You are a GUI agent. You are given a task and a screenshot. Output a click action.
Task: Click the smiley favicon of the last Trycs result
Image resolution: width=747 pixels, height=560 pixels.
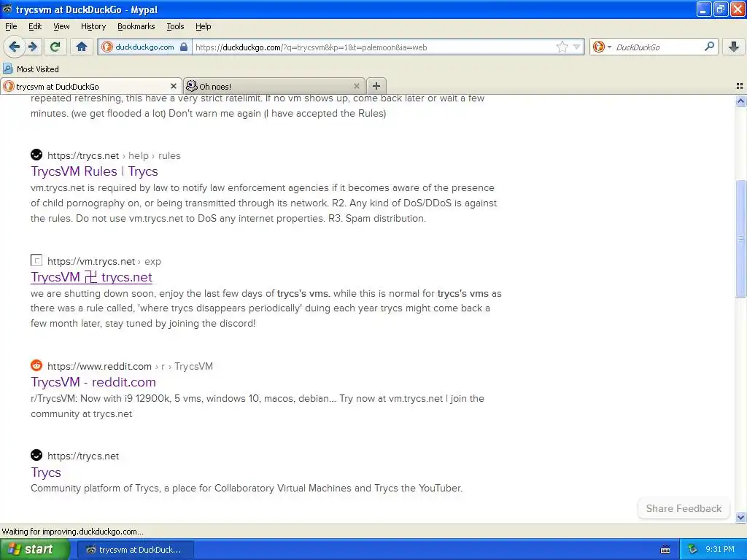pos(36,455)
